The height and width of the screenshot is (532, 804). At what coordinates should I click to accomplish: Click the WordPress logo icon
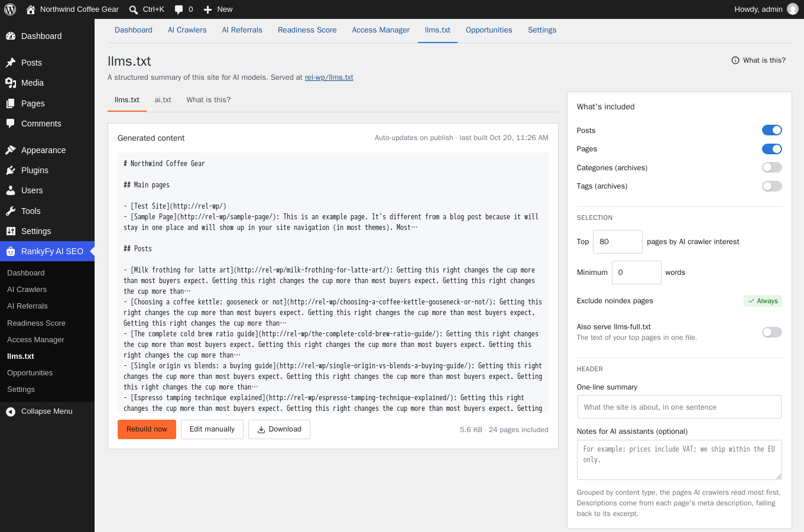10,9
